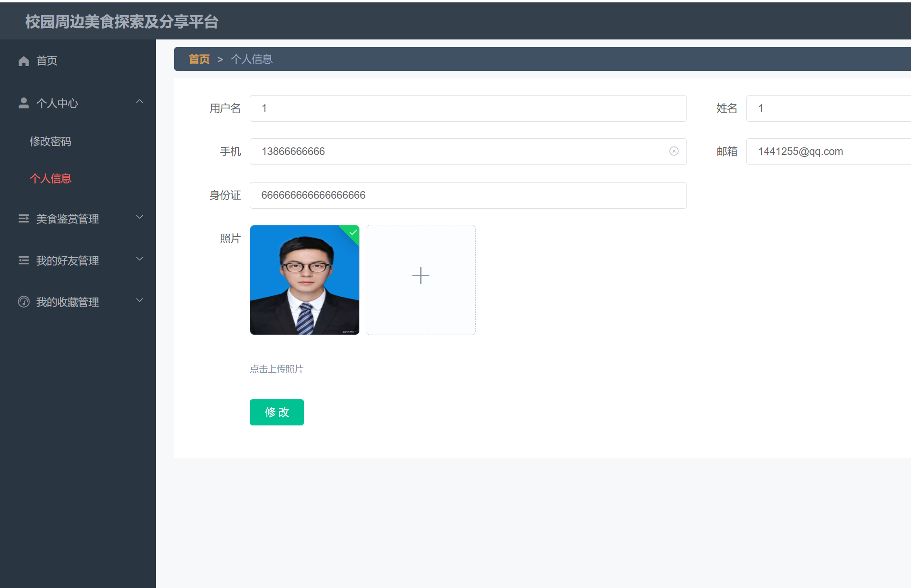Click the plus icon to upload a photo
Screen dimensions: 911x588
tap(420, 275)
